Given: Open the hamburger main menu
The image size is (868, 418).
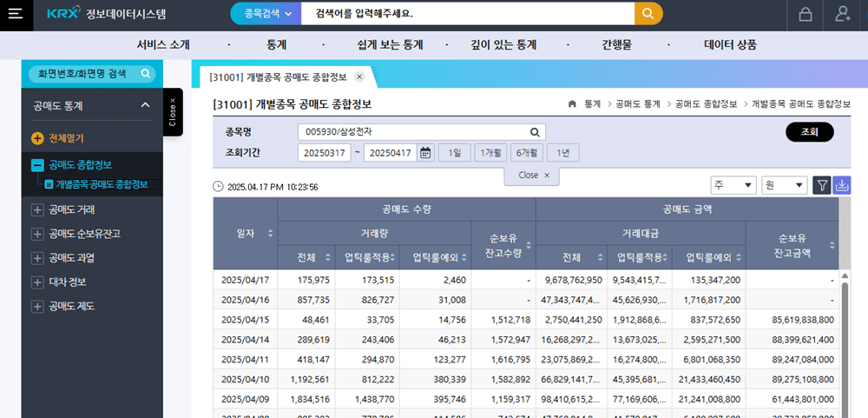Looking at the screenshot, I should tap(16, 15).
